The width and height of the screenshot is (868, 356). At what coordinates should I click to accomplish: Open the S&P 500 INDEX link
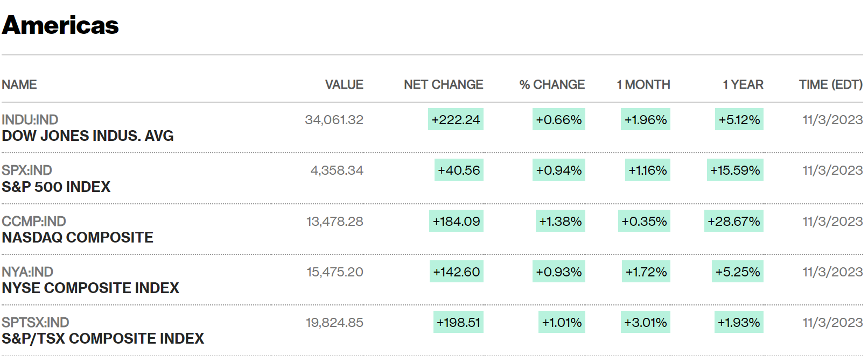pos(56,187)
